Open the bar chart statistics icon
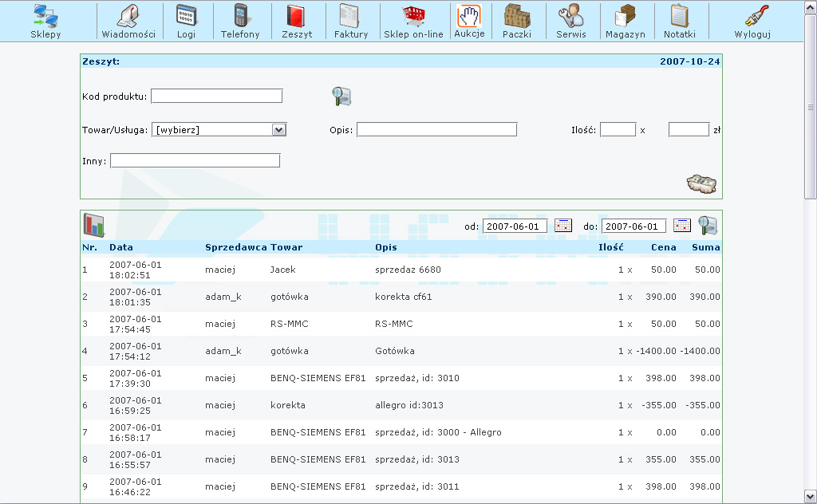Screen dimensions: 817x504 tap(94, 226)
